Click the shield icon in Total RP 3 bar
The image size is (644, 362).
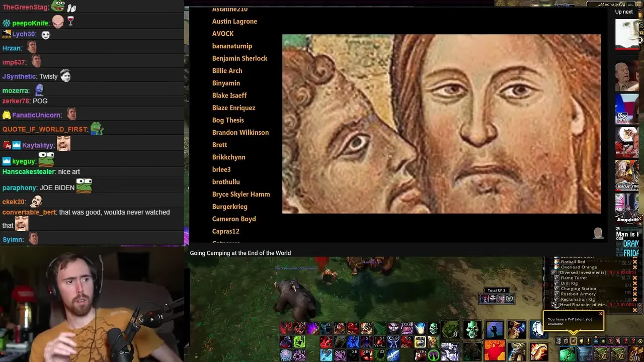(509, 299)
